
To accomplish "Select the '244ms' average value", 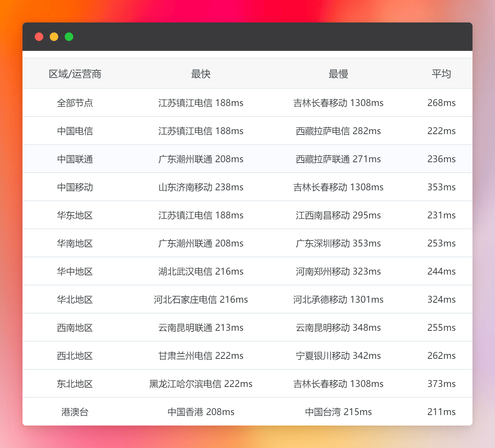I will (x=441, y=271).
